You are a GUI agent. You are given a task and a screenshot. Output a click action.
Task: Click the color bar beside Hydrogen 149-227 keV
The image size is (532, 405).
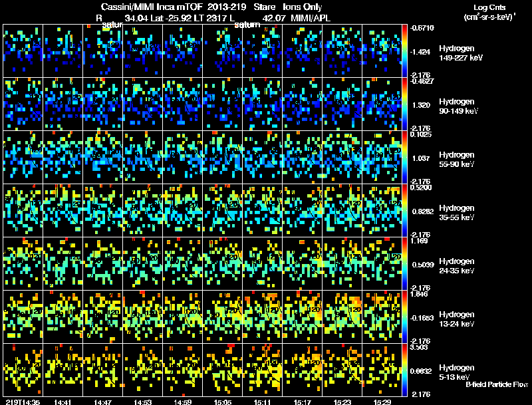click(x=405, y=51)
